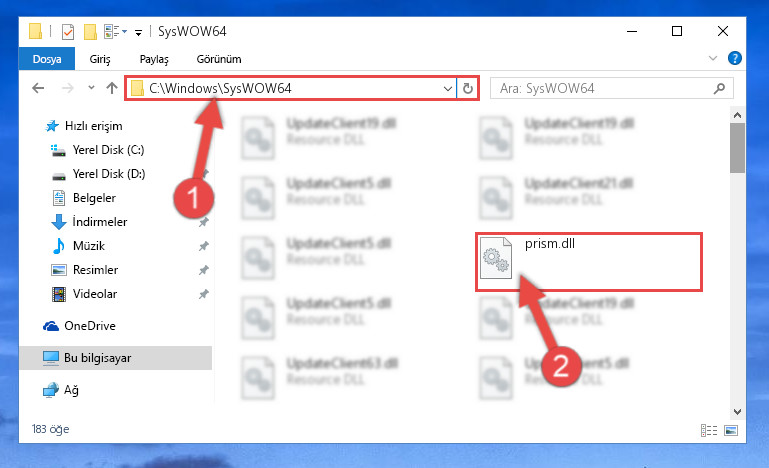Select the prism.dll file
769x468 pixels.
[x=589, y=262]
